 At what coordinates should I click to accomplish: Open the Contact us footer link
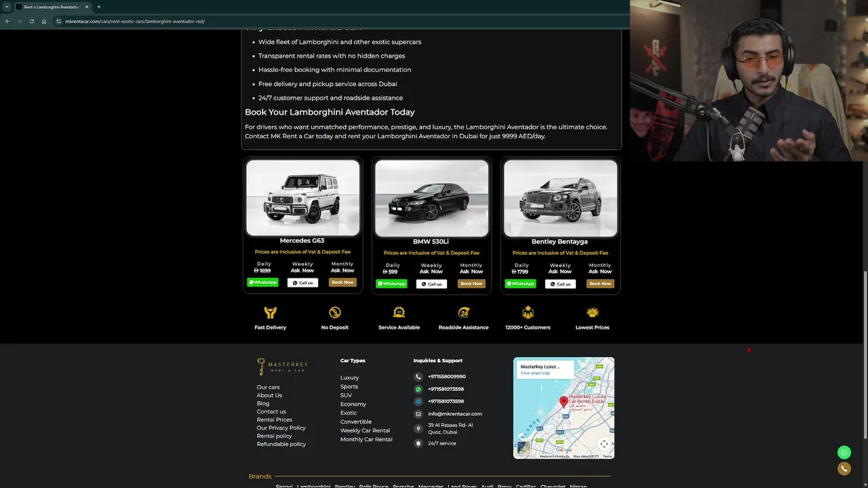(271, 411)
